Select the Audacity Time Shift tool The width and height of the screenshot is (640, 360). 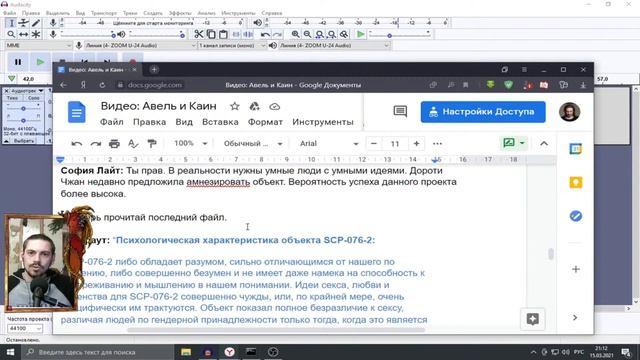click(24, 35)
